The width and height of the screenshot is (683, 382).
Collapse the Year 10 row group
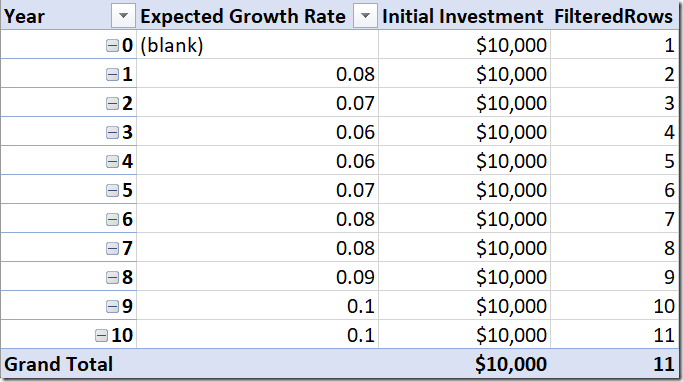101,335
